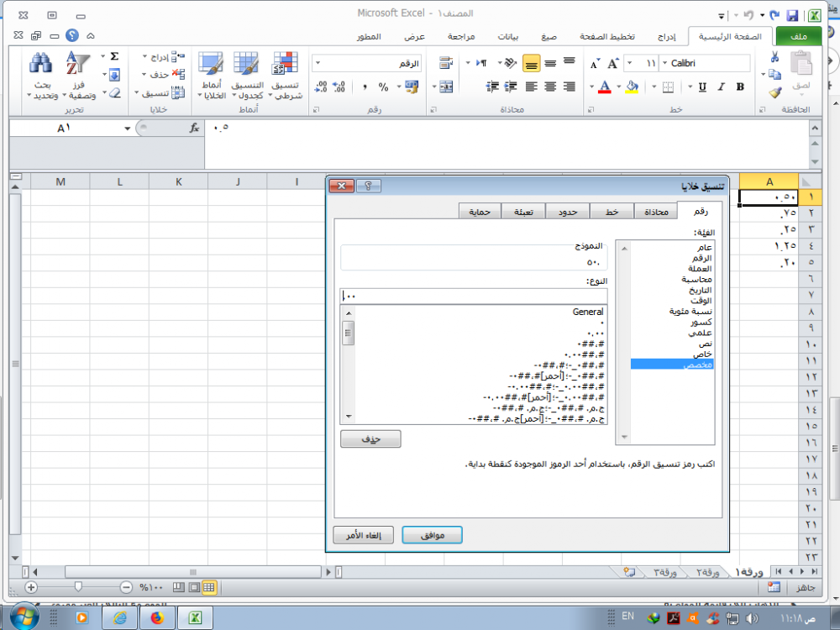Apply the yellow fill color
Image resolution: width=840 pixels, height=630 pixels.
[x=633, y=87]
